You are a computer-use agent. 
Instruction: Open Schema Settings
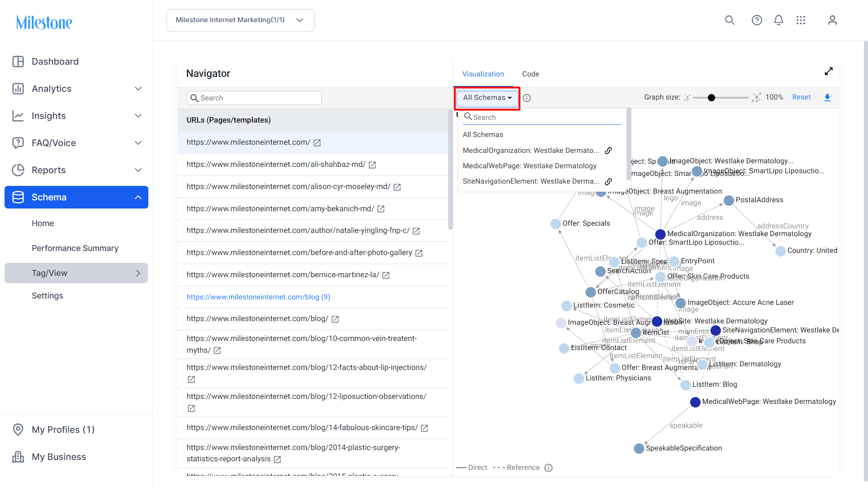pyautogui.click(x=47, y=296)
